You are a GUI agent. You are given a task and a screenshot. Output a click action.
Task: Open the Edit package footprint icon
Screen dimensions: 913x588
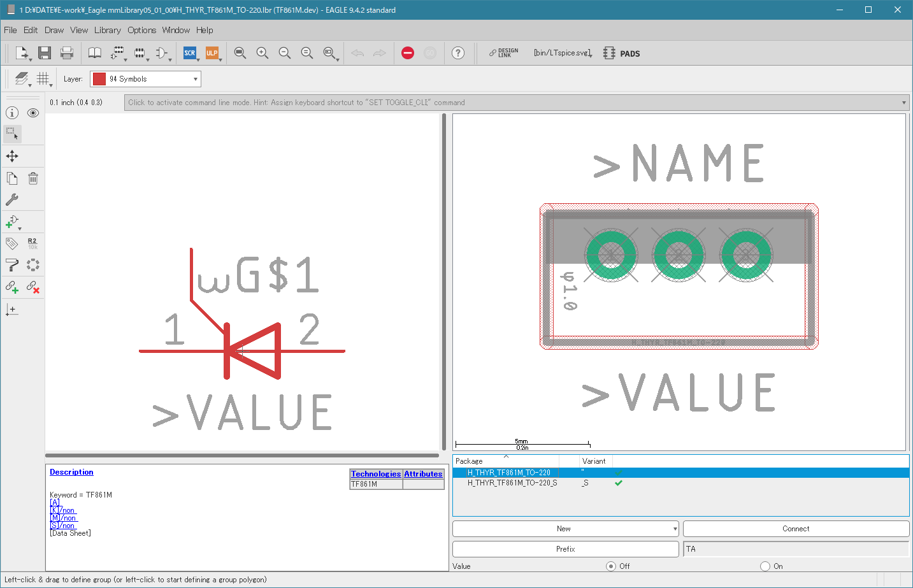tap(140, 53)
